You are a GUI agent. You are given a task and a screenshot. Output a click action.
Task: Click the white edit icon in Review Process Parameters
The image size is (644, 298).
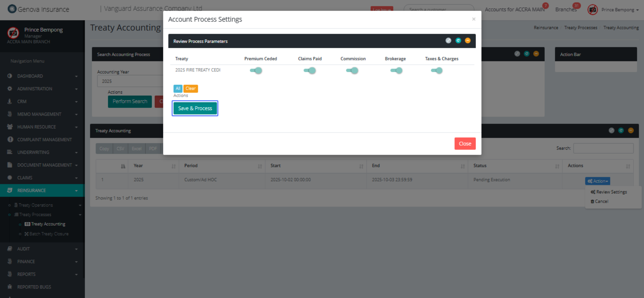click(x=448, y=41)
